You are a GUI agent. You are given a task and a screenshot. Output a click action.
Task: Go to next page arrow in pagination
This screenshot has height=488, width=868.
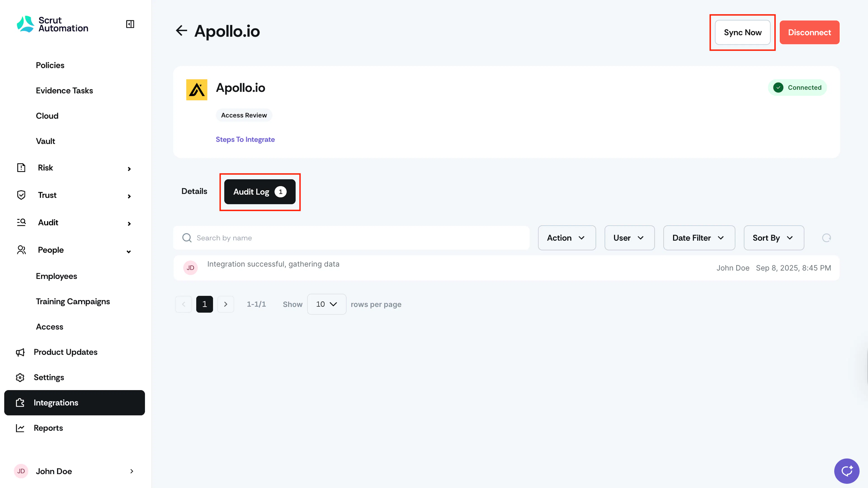(x=226, y=304)
